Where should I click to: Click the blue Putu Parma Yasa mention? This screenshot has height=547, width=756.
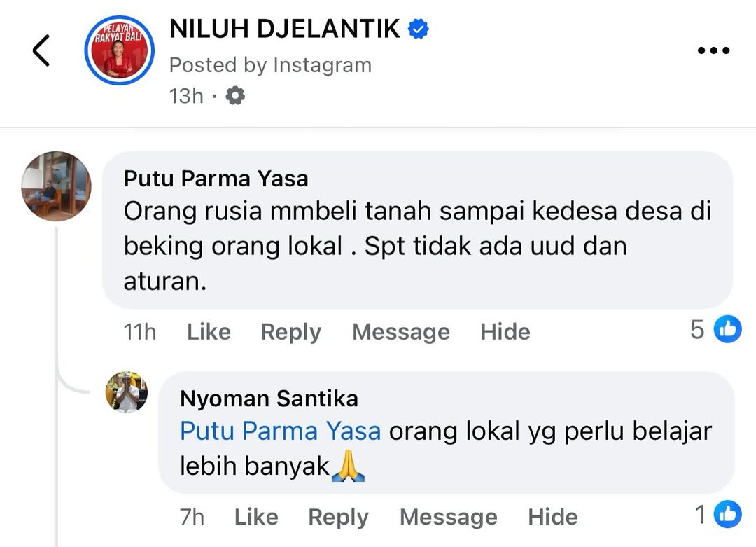tap(280, 431)
